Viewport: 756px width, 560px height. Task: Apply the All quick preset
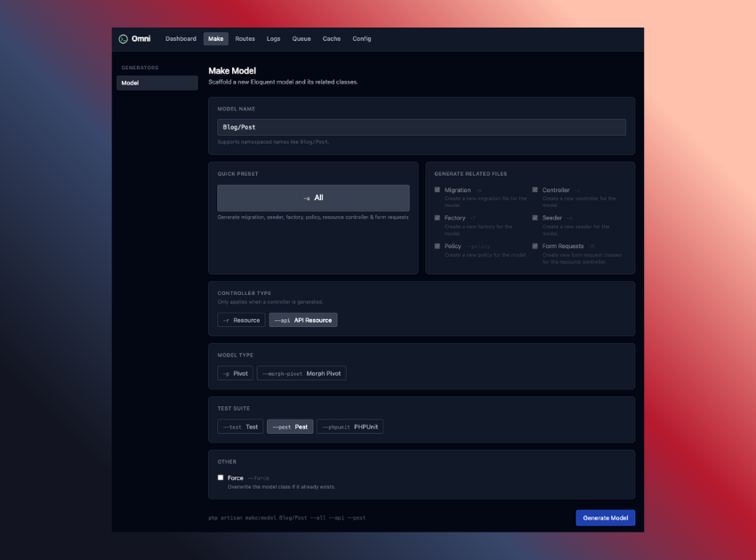(x=313, y=198)
